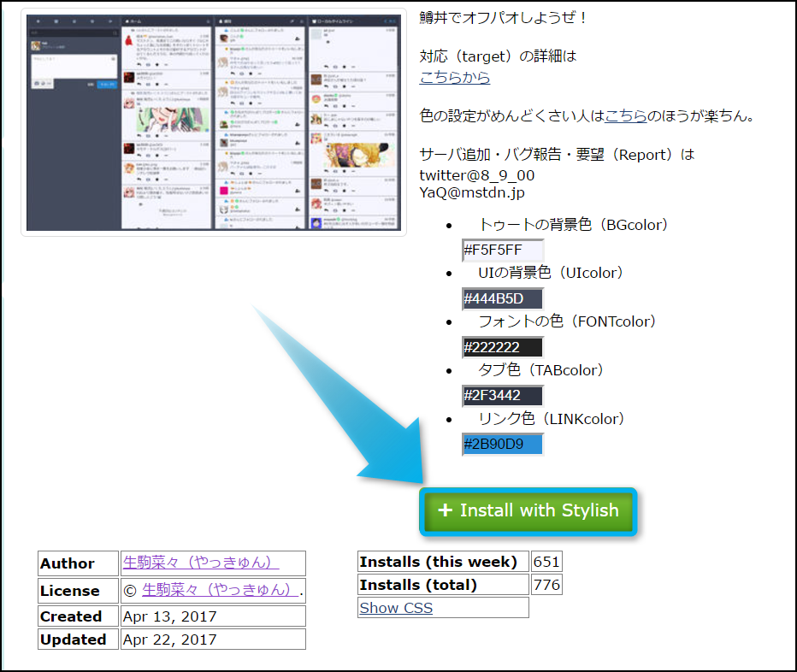The width and height of the screenshot is (797, 672).
Task: Click the LINKcolor field showing #2B90D9
Action: click(x=503, y=445)
